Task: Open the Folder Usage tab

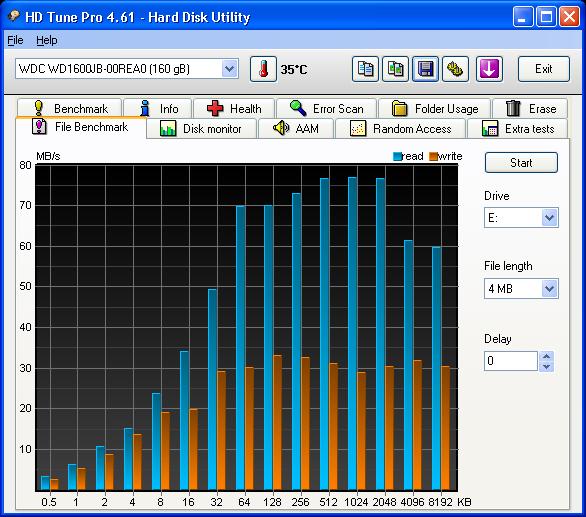Action: click(x=435, y=108)
